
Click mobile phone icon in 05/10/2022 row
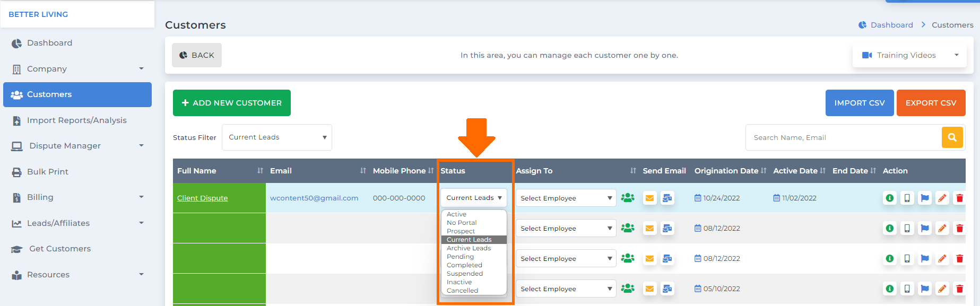tap(907, 288)
